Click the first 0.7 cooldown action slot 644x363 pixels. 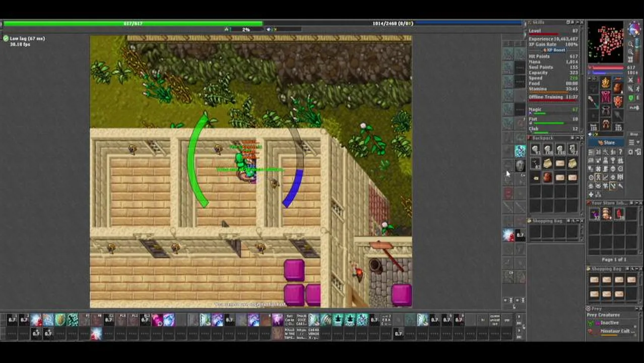tap(12, 320)
